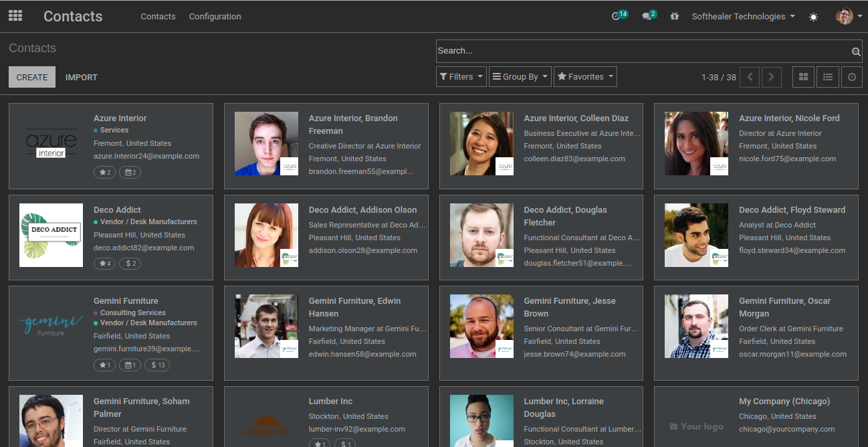Click 'Deco Addict, Addison Olson' name
Image resolution: width=868 pixels, height=447 pixels.
(x=362, y=210)
